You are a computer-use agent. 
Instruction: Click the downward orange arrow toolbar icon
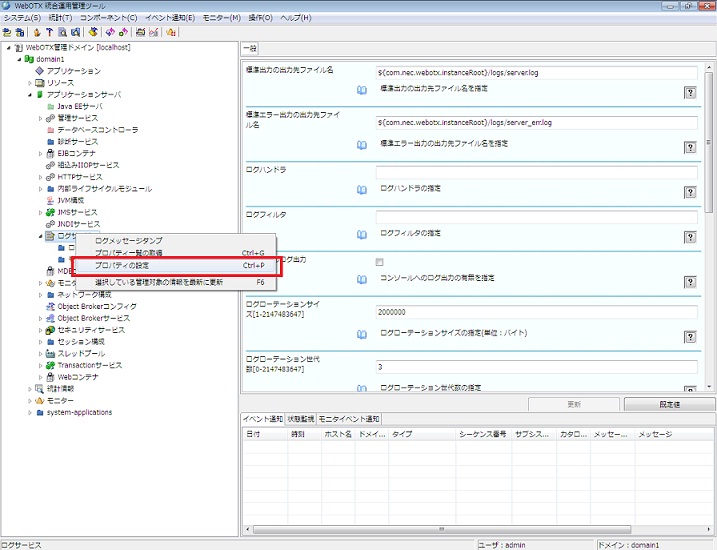point(37,32)
